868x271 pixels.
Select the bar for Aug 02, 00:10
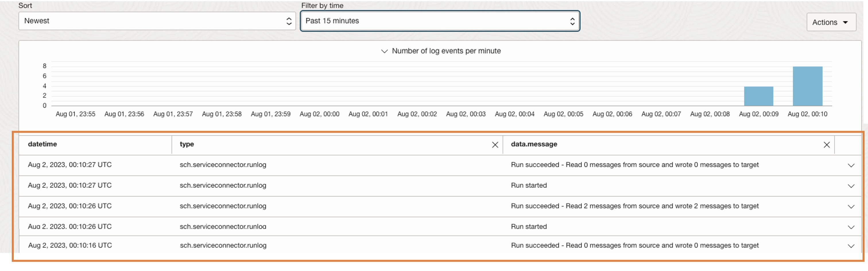[807, 86]
